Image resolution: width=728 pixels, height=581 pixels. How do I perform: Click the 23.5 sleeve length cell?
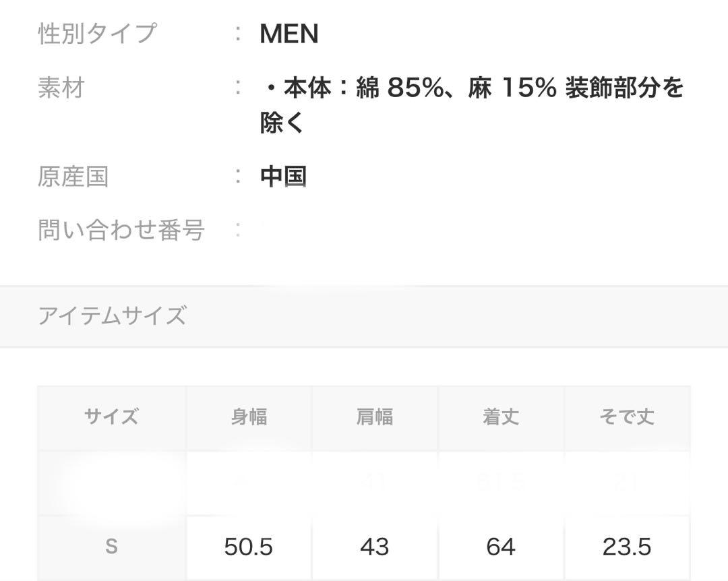[628, 547]
